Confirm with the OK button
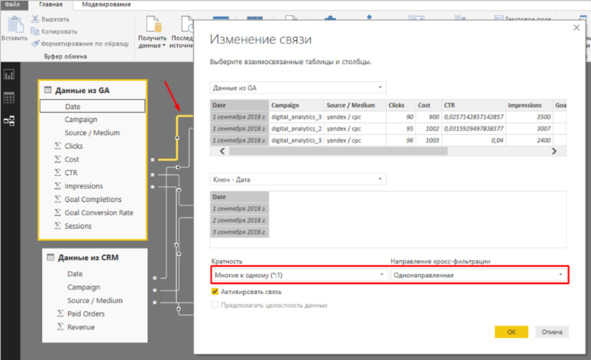The height and width of the screenshot is (360, 591). (511, 332)
